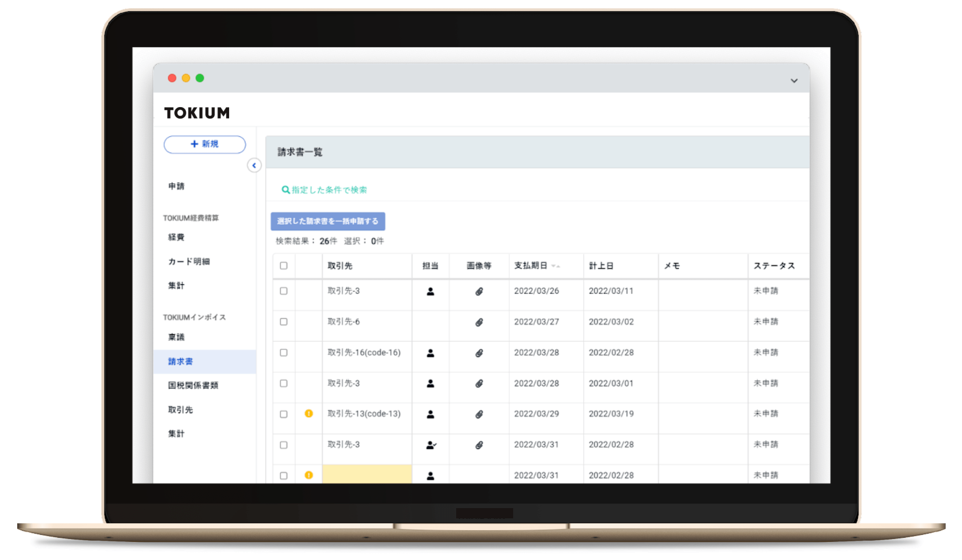Click the checked-person icon in 取引先-3 2022/03/31 row
Screen dimensions: 962x560
pos(431,445)
